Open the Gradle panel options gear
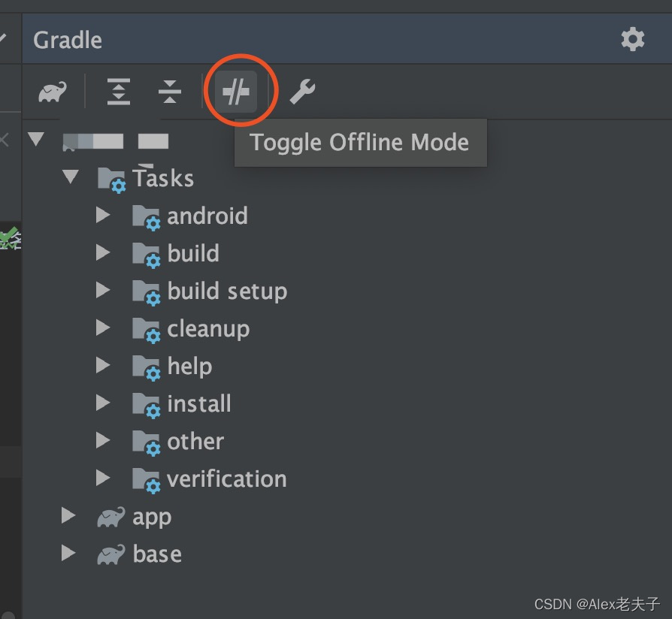The image size is (672, 619). point(633,39)
